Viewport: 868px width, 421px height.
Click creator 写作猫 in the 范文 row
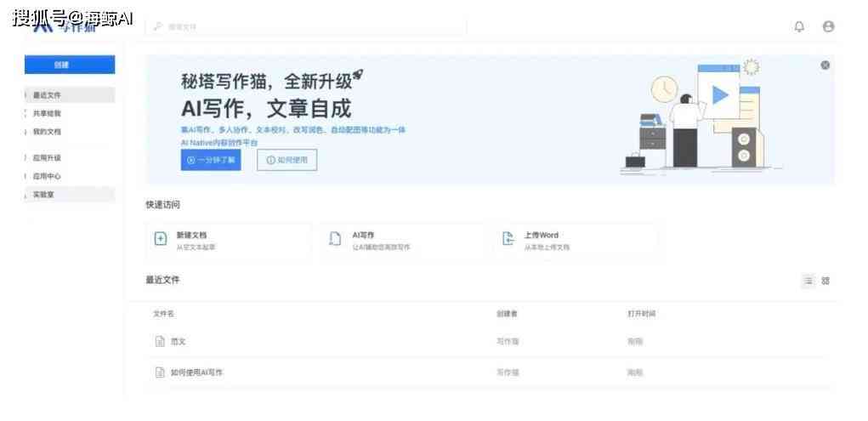point(507,342)
